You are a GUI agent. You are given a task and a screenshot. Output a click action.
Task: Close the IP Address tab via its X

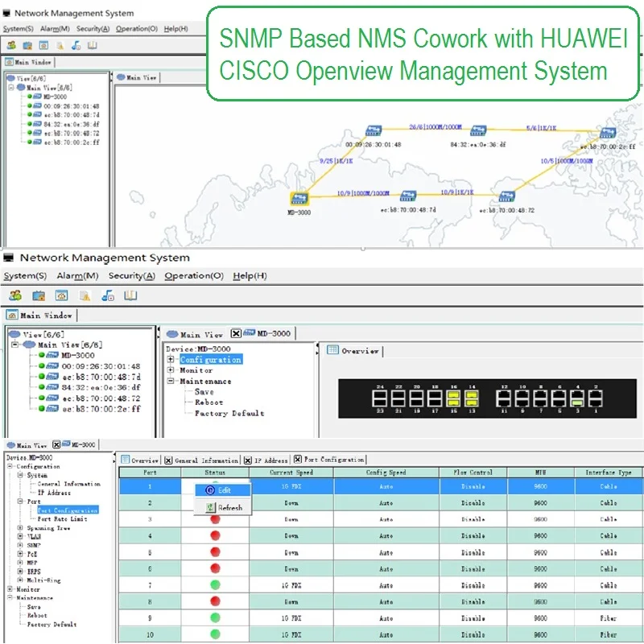(x=248, y=460)
